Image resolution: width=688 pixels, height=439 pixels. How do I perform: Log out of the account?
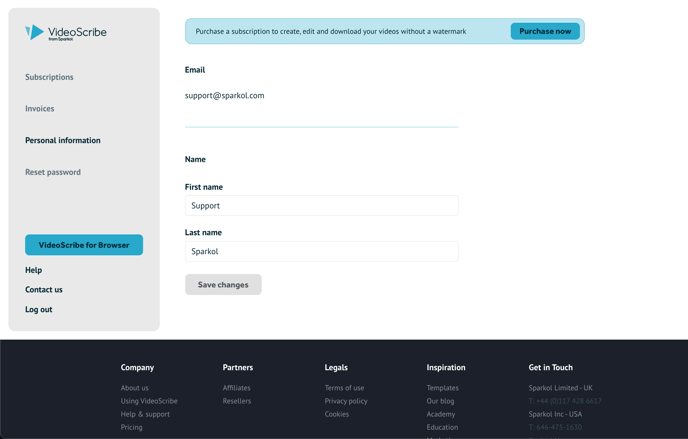(x=39, y=309)
